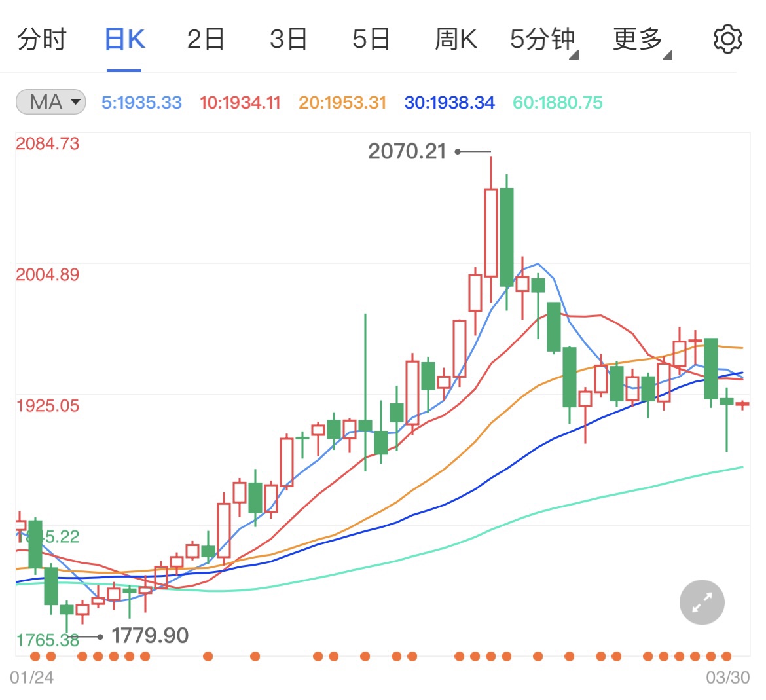Select the last candlestick on the chart
This screenshot has width=766, height=700.
743,405
